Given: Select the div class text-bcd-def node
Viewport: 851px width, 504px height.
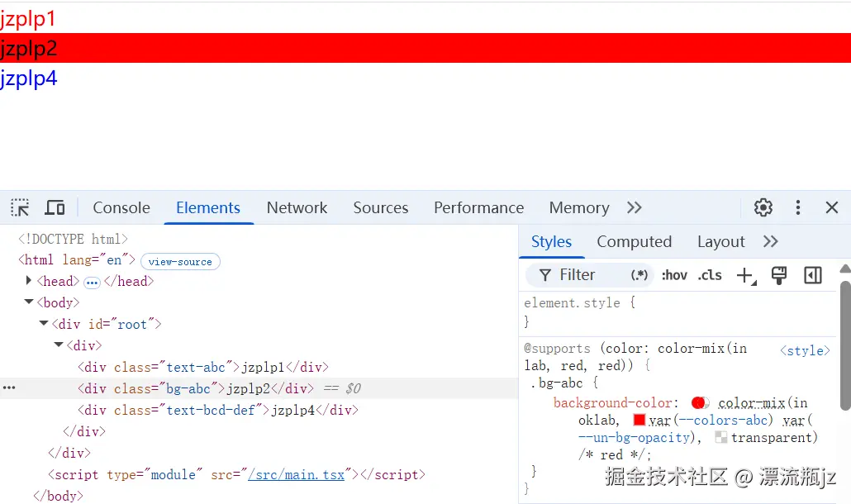Looking at the screenshot, I should (217, 410).
